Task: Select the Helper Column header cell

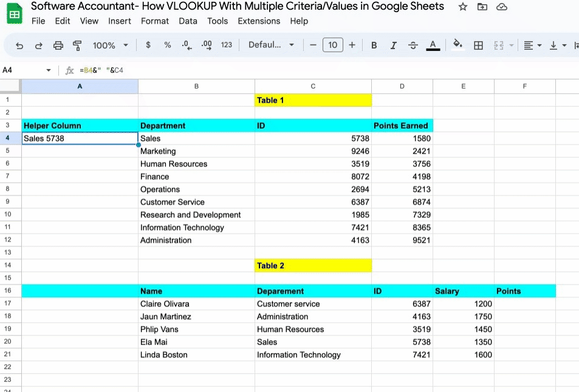Action: (x=80, y=126)
